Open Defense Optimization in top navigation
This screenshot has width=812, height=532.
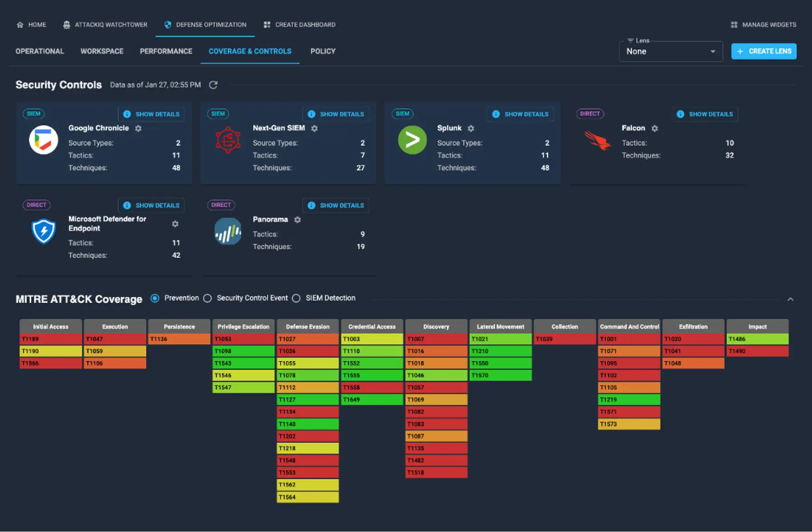205,25
